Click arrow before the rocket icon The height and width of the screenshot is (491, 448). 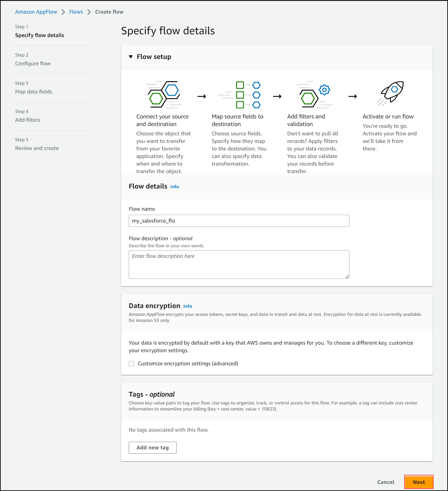tap(352, 97)
